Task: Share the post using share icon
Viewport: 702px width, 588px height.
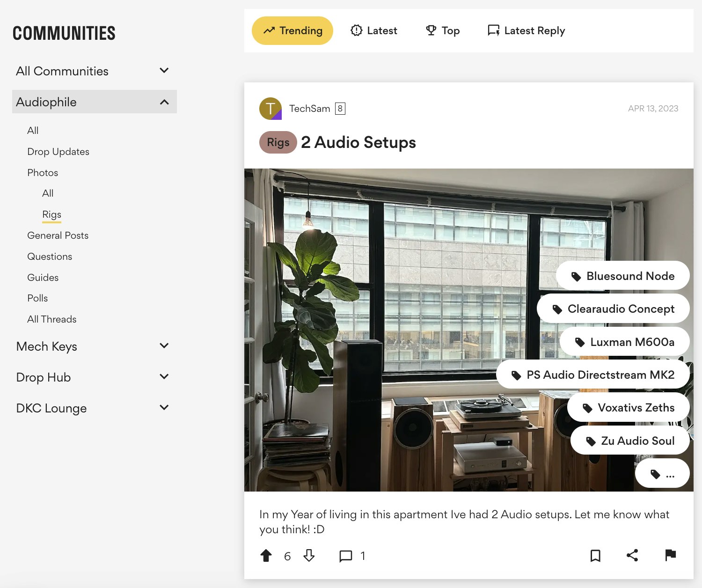Action: click(632, 556)
